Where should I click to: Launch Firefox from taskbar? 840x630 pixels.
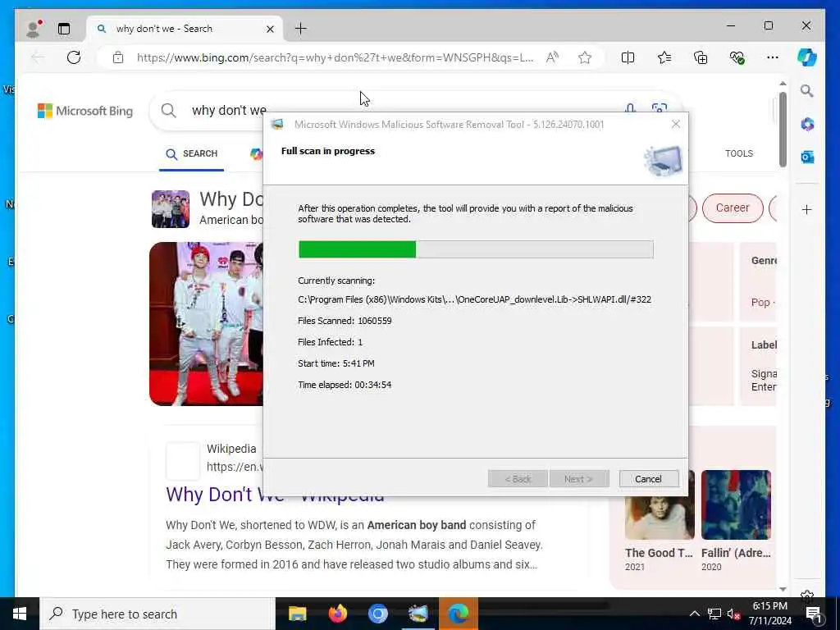tap(337, 614)
